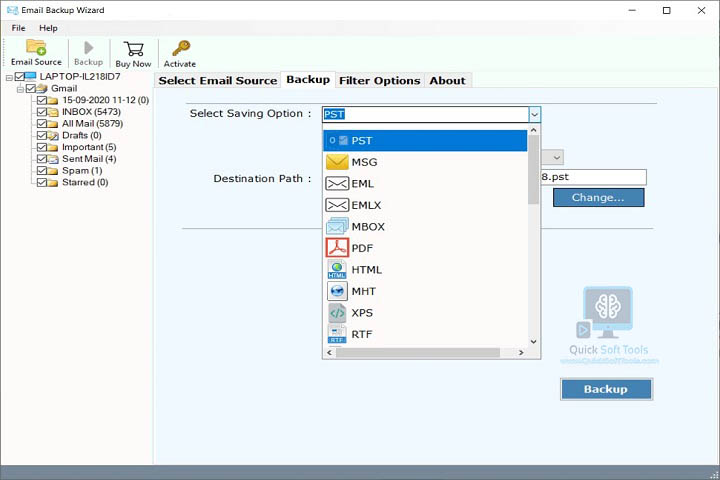Select the RTF document icon
Screen dimensions: 720x480
(x=337, y=334)
